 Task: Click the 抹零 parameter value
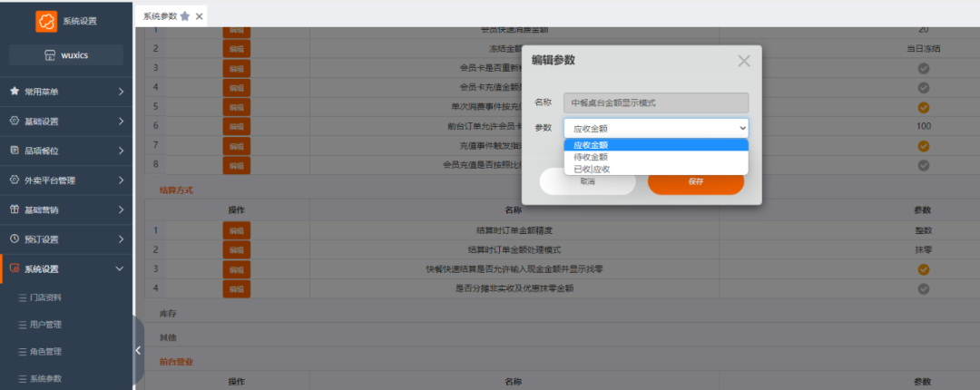coord(923,249)
